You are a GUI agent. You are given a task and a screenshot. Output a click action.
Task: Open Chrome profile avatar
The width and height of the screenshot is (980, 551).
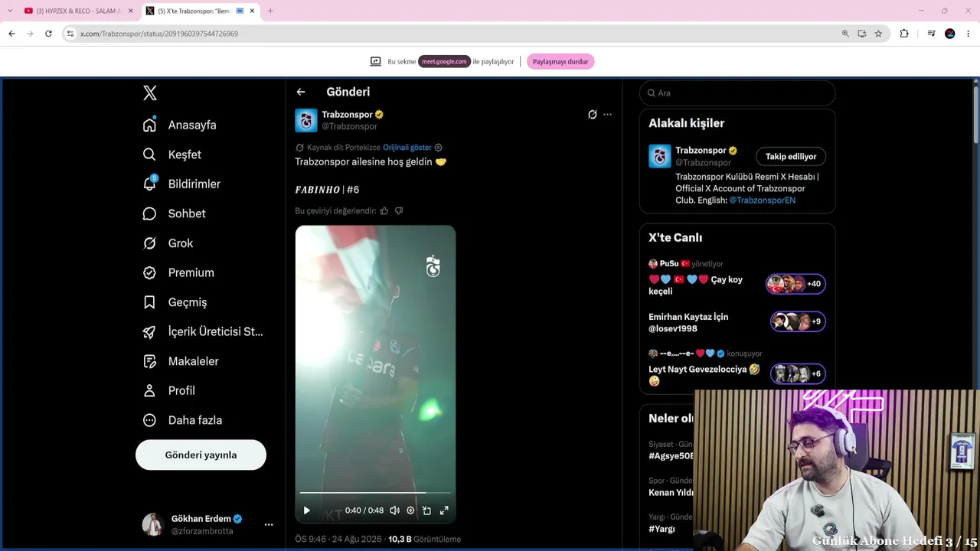(x=950, y=34)
